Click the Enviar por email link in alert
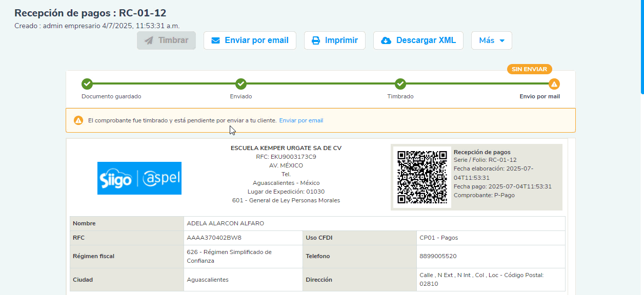644x295 pixels. pyautogui.click(x=301, y=120)
